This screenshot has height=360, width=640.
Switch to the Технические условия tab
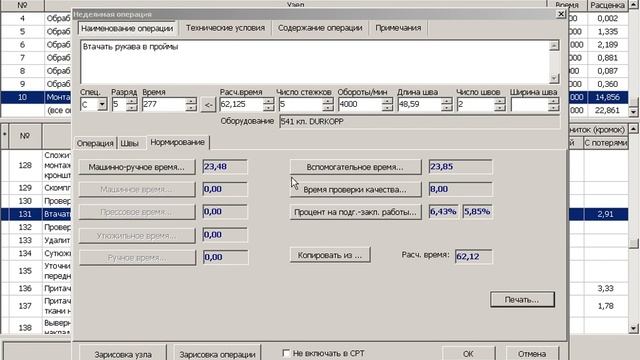pyautogui.click(x=225, y=28)
